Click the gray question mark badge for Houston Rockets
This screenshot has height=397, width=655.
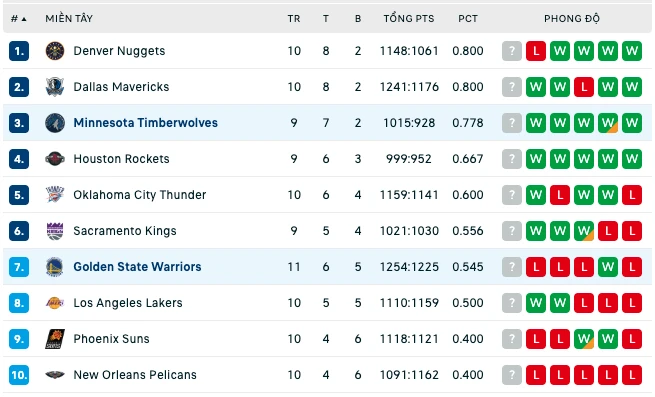tap(512, 159)
